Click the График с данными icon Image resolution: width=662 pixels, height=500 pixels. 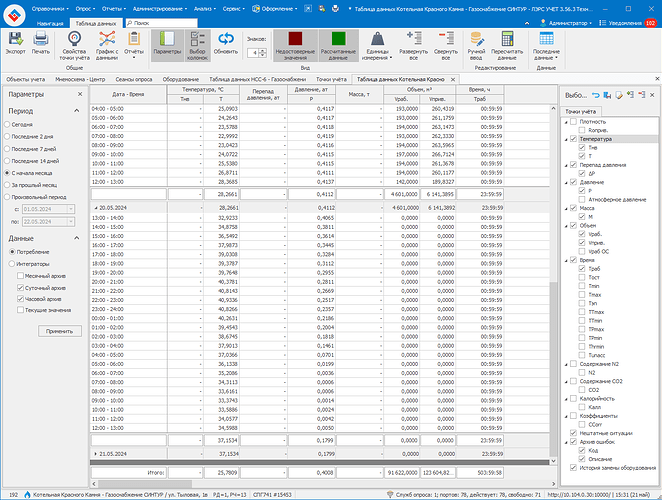tap(107, 40)
